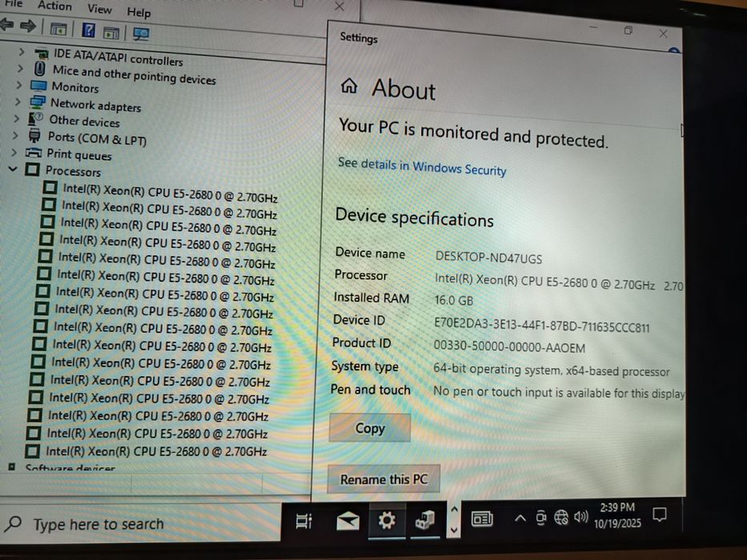Click the Processor value in Device specifications

point(558,282)
